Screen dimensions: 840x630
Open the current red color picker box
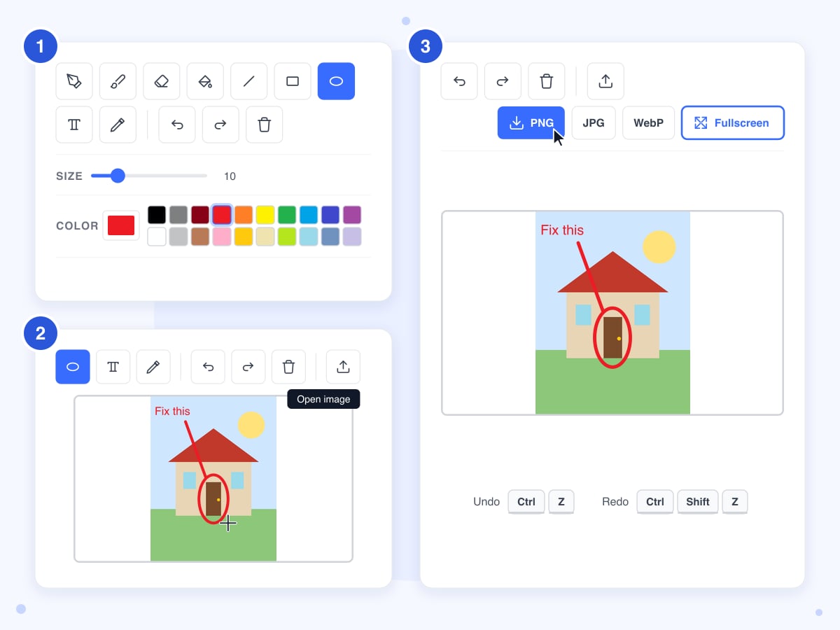click(x=121, y=225)
